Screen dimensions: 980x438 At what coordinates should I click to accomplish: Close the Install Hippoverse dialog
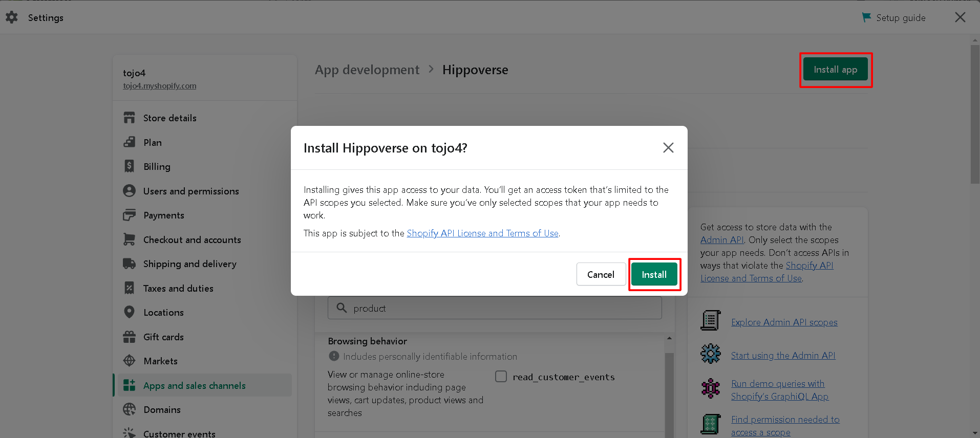tap(668, 148)
